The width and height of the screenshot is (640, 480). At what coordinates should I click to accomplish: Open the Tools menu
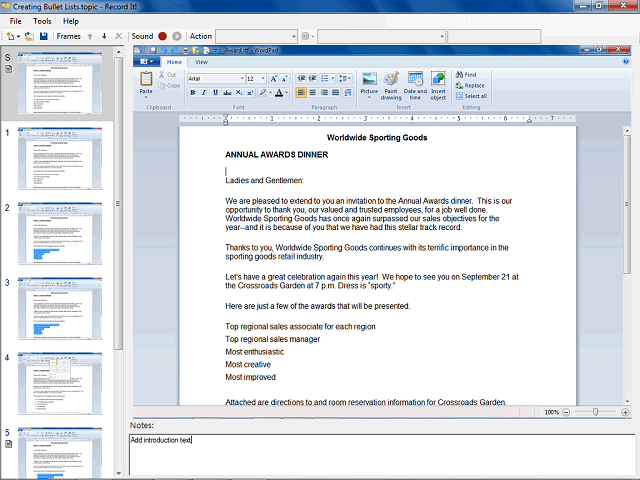pyautogui.click(x=42, y=21)
